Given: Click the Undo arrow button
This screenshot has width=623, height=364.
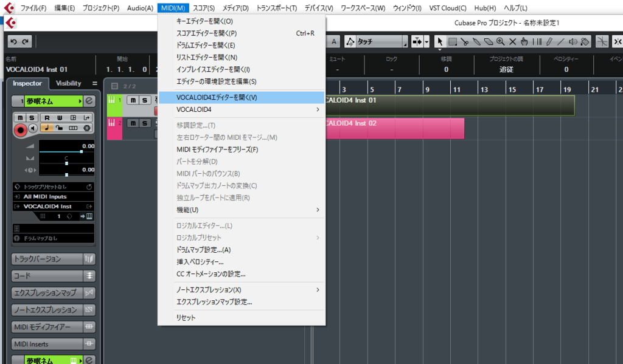Looking at the screenshot, I should [x=14, y=41].
